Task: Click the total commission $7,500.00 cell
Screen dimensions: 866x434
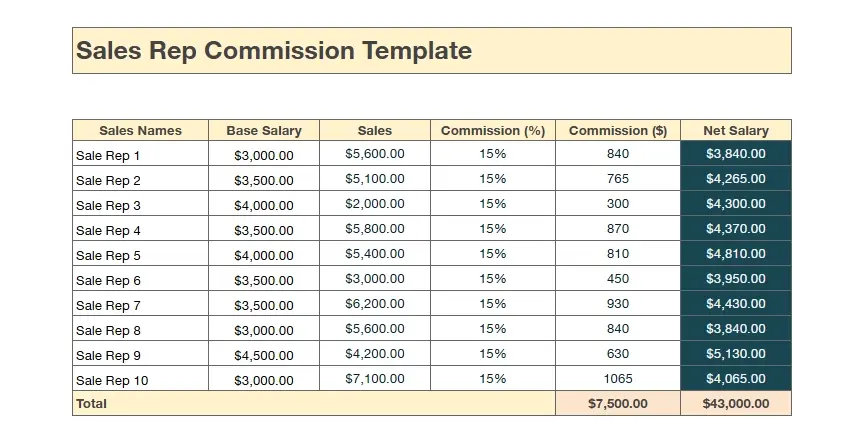Action: coord(617,404)
